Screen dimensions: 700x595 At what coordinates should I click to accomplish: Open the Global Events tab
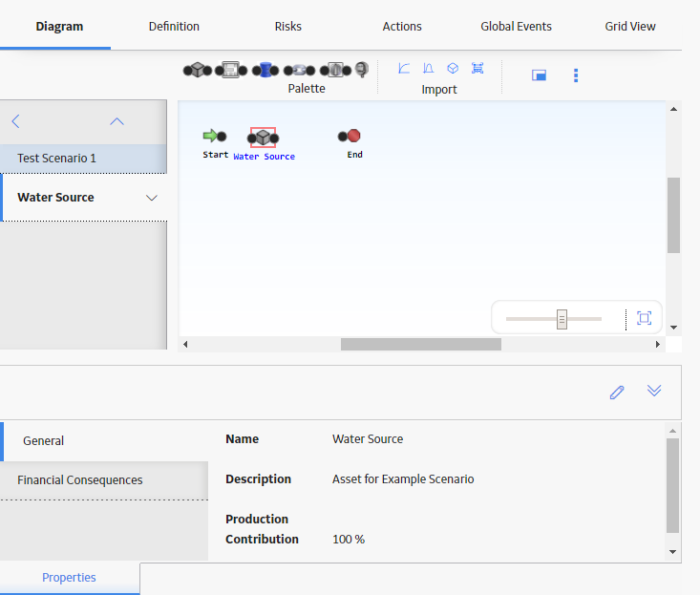pyautogui.click(x=516, y=27)
